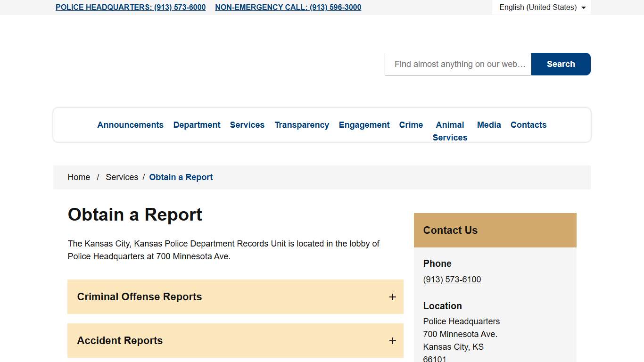This screenshot has width=644, height=362.
Task: Click the dropdown arrow next to English (United States)
Action: tap(584, 7)
